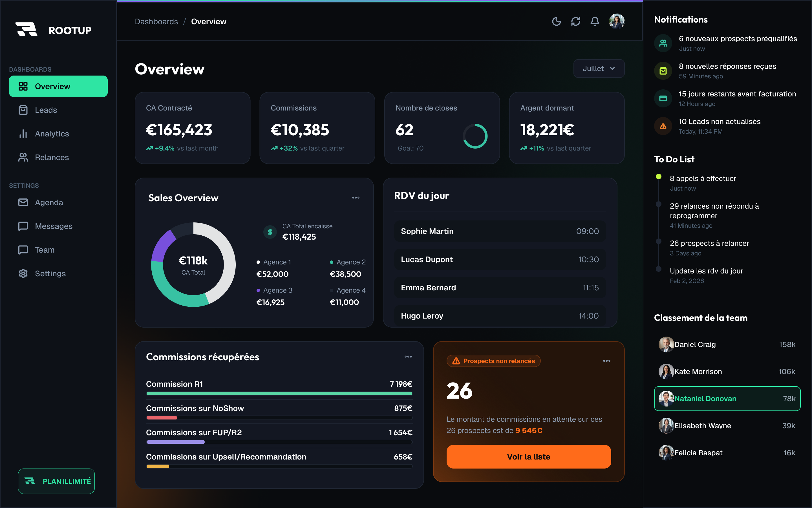Open the notifications bell icon

(595, 21)
